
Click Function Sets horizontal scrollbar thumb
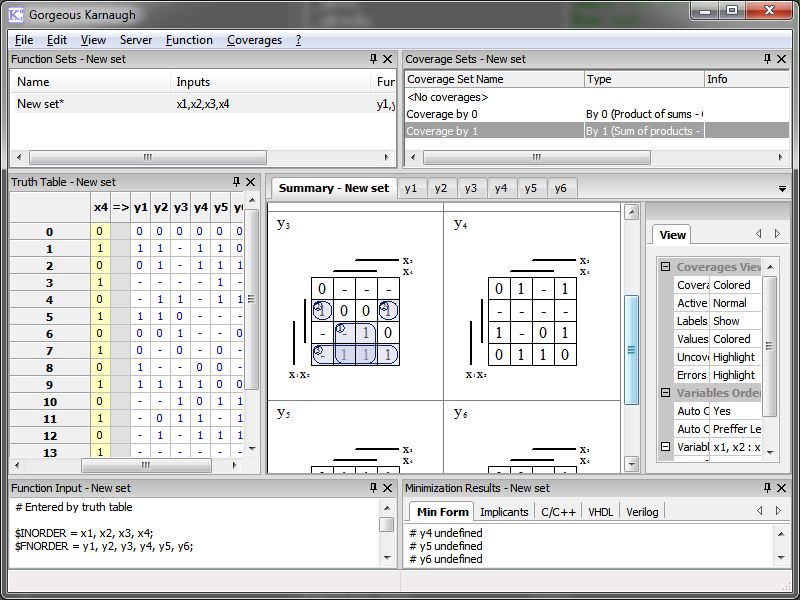click(148, 157)
